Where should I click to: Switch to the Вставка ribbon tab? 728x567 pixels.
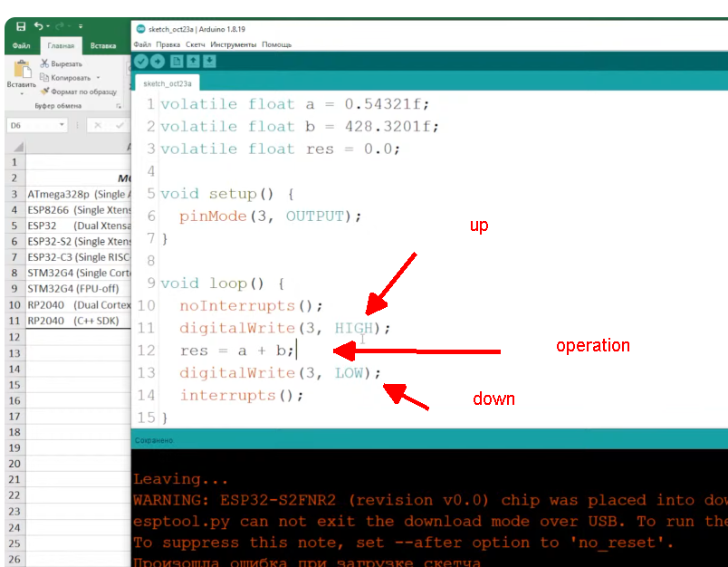click(103, 46)
